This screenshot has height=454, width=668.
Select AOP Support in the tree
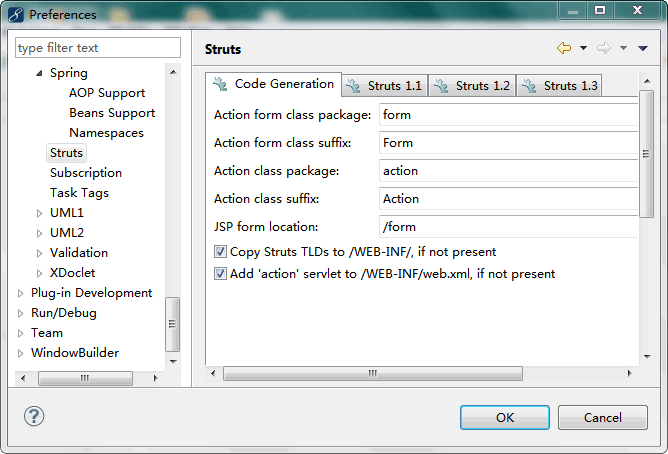[107, 93]
